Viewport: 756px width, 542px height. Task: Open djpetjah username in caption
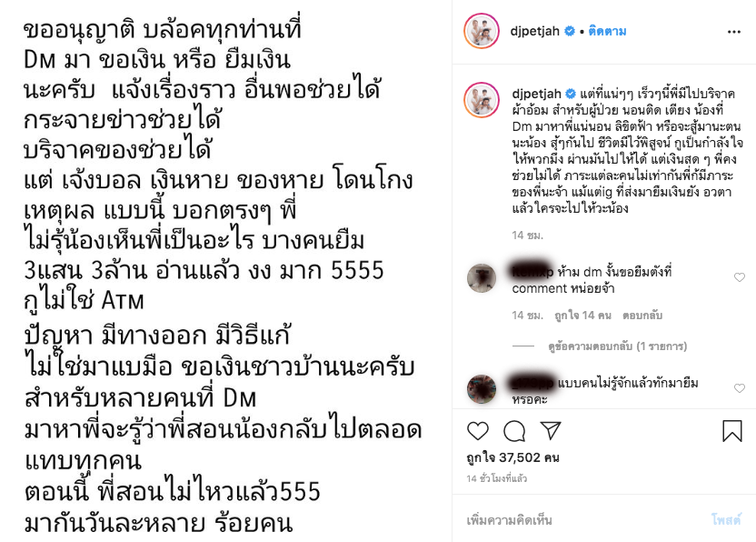[537, 94]
